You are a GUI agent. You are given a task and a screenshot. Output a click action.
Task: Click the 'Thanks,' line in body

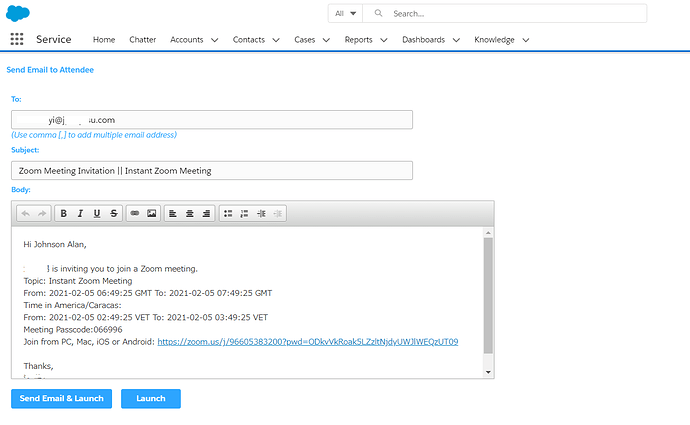[x=38, y=366]
